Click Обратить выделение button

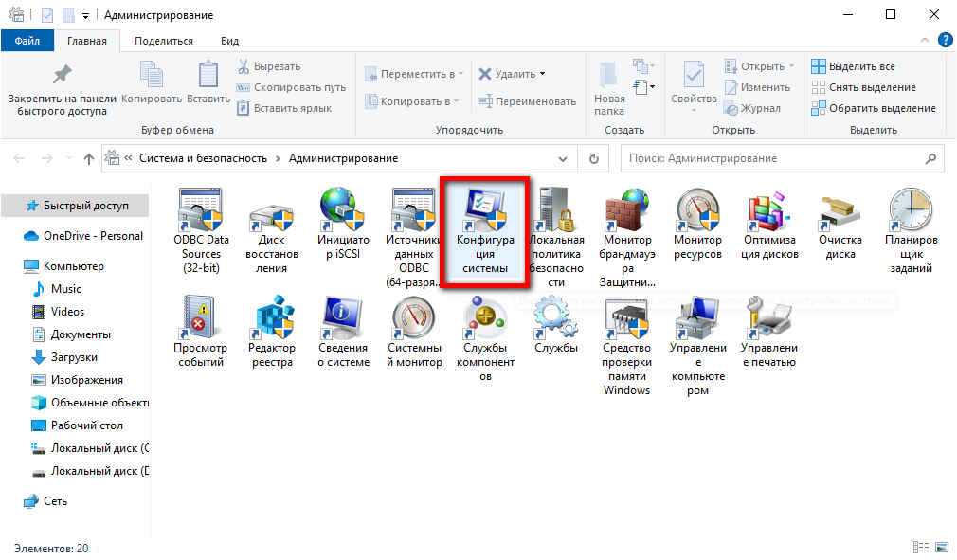click(873, 108)
